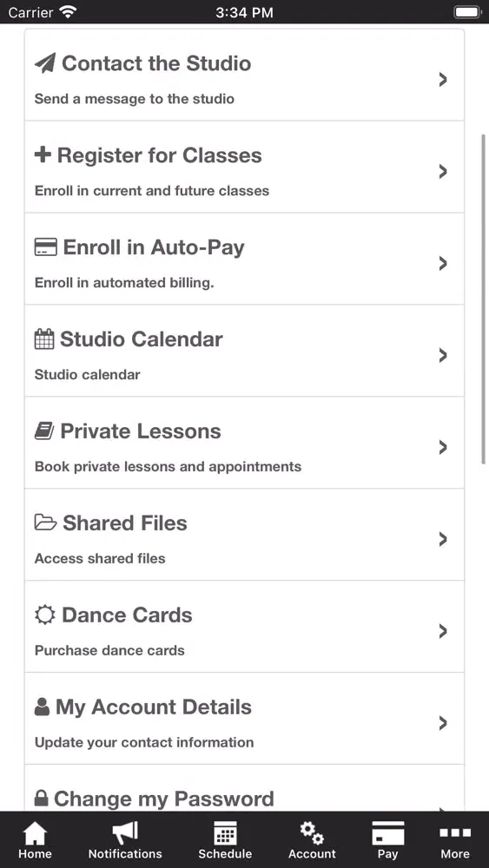
Task: Go to the Schedule tab
Action: coord(225,839)
